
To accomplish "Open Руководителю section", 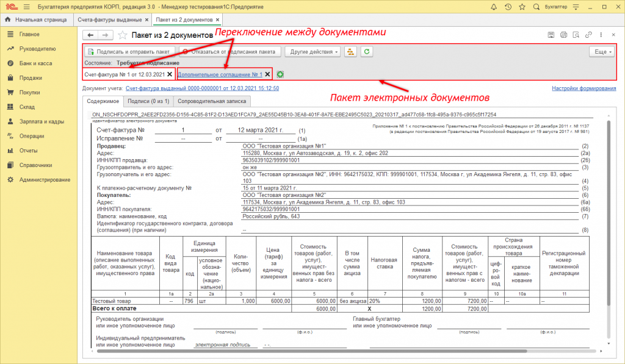I will point(38,49).
